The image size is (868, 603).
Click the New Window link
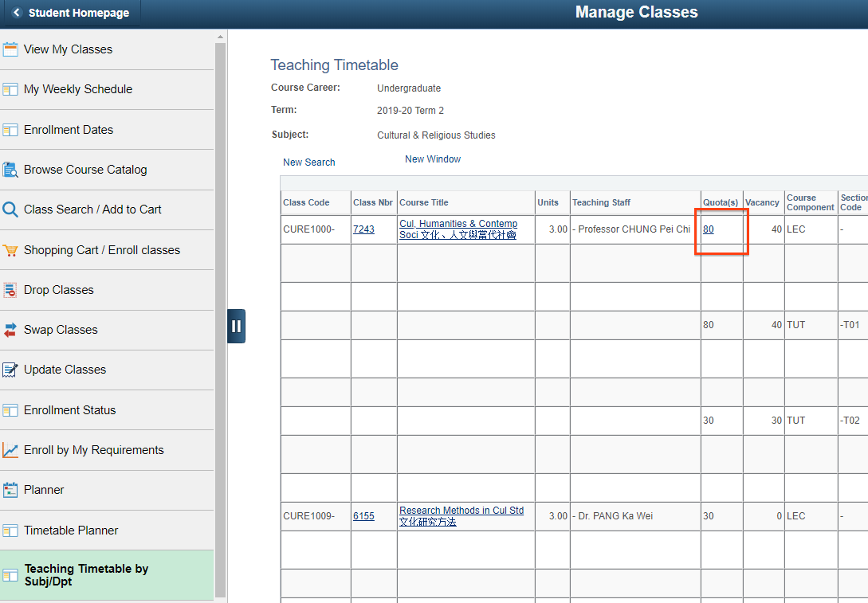433,159
